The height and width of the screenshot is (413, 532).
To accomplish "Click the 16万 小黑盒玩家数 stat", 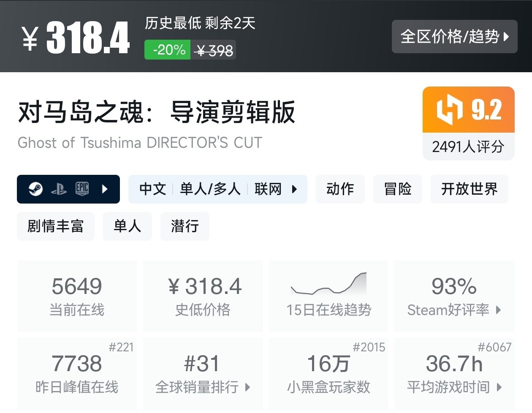I will coord(328,373).
